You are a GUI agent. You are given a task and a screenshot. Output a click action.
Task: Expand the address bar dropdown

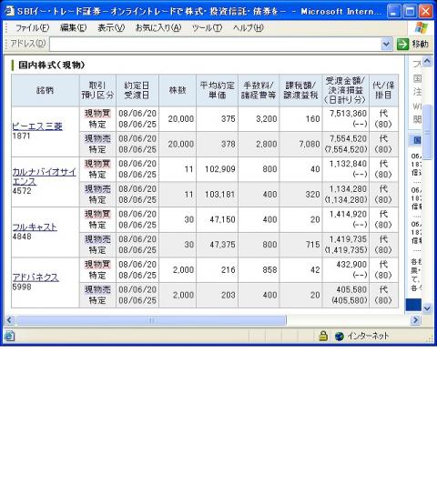tap(386, 44)
